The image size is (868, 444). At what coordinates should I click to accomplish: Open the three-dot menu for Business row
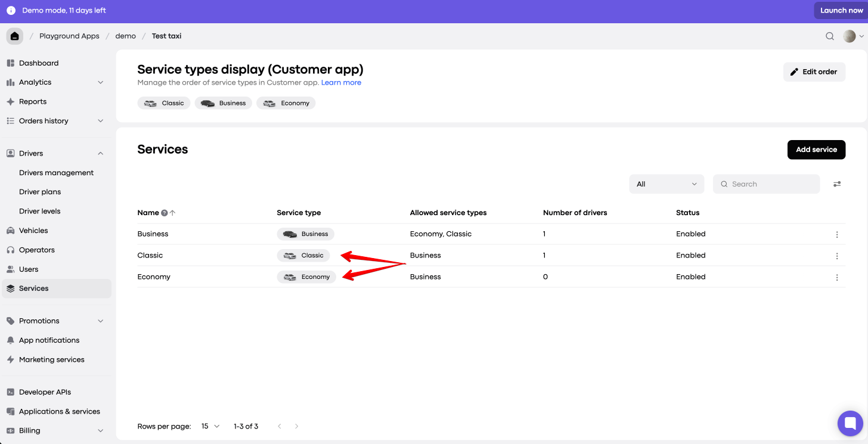[x=837, y=235]
